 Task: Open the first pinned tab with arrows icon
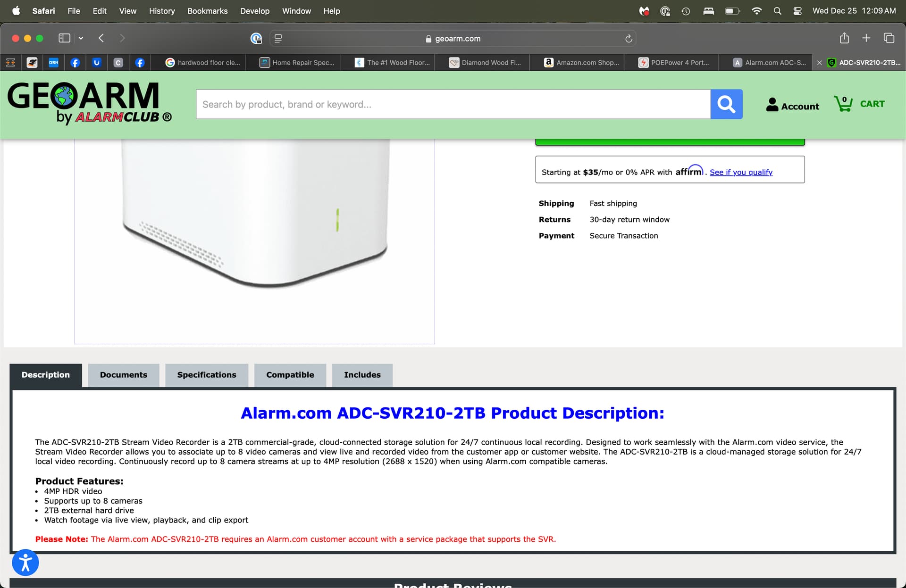10,62
